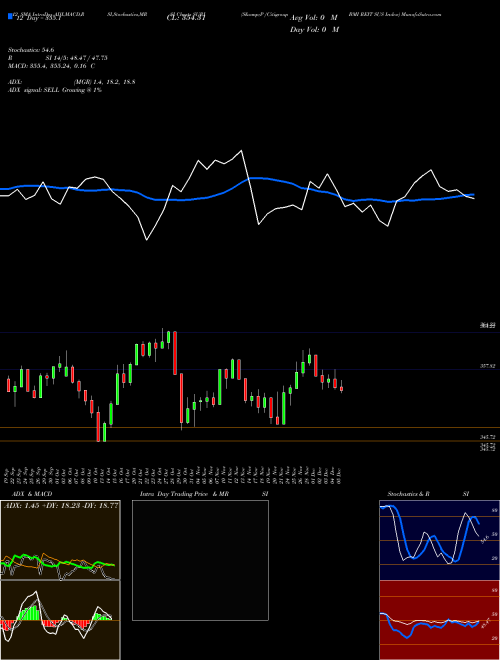
Task: Open the ADX line chart panel
Action: click(60, 540)
